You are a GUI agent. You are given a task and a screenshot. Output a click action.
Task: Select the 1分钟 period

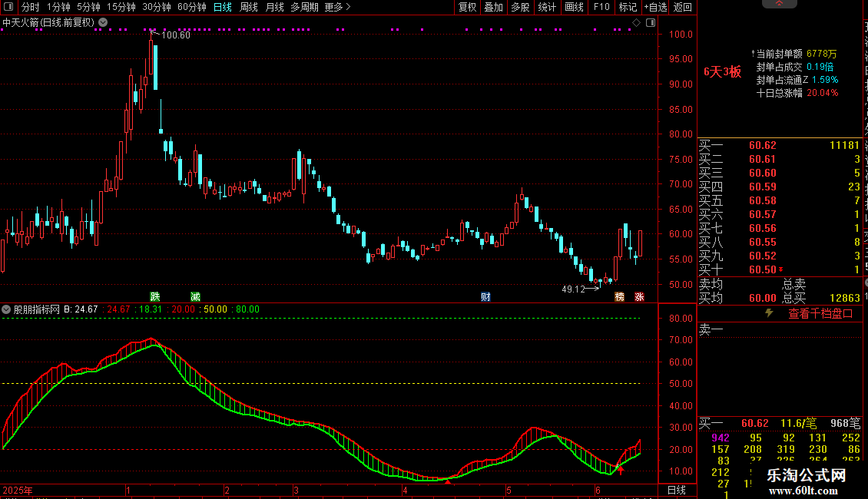coord(58,7)
